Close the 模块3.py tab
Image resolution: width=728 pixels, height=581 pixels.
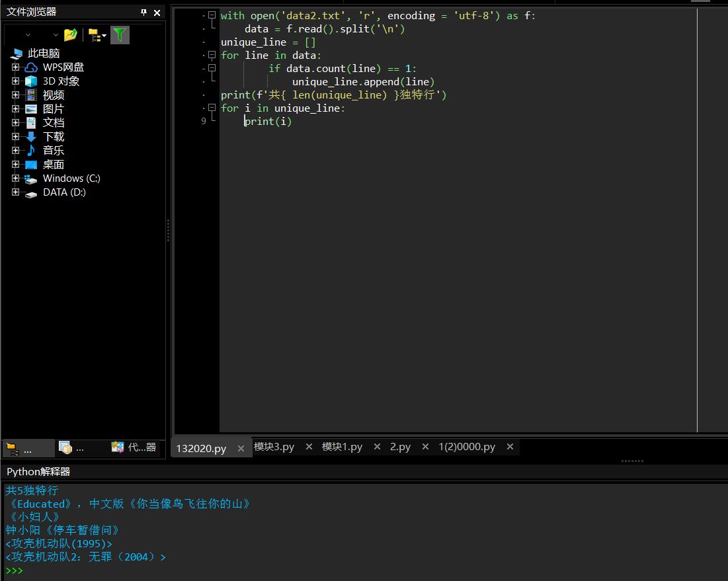click(309, 446)
